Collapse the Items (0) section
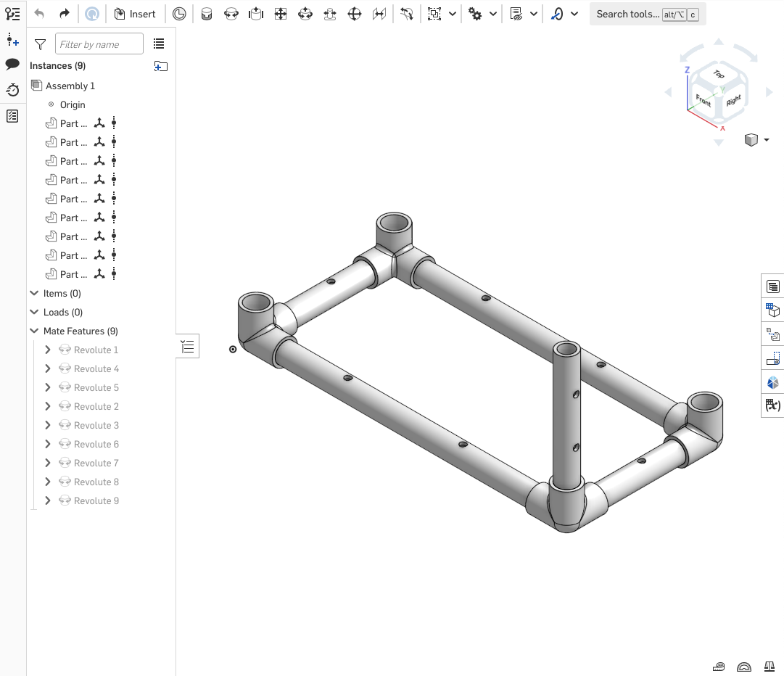784x676 pixels. pos(34,294)
